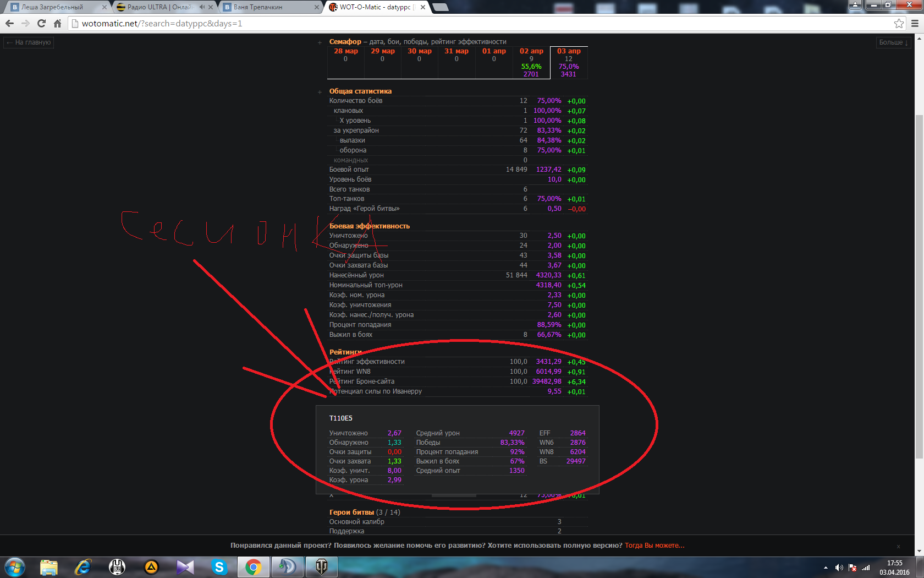Select the 30 мар day cell
This screenshot has width=924, height=578.
(419, 62)
